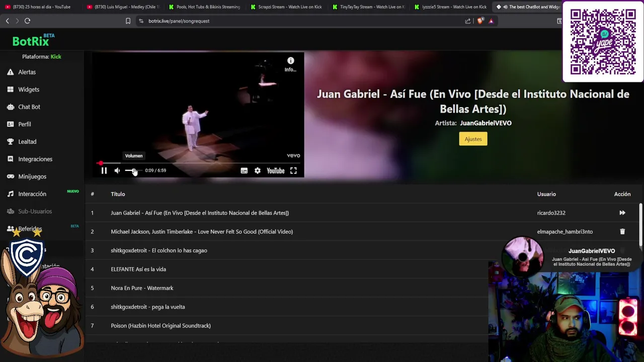
Task: Reload the page
Action: pos(27,21)
